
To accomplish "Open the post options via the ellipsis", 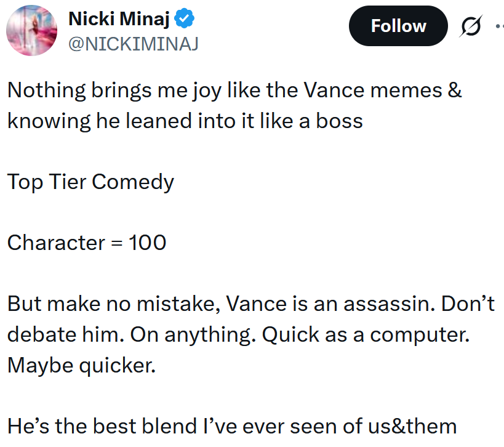I will click(500, 26).
